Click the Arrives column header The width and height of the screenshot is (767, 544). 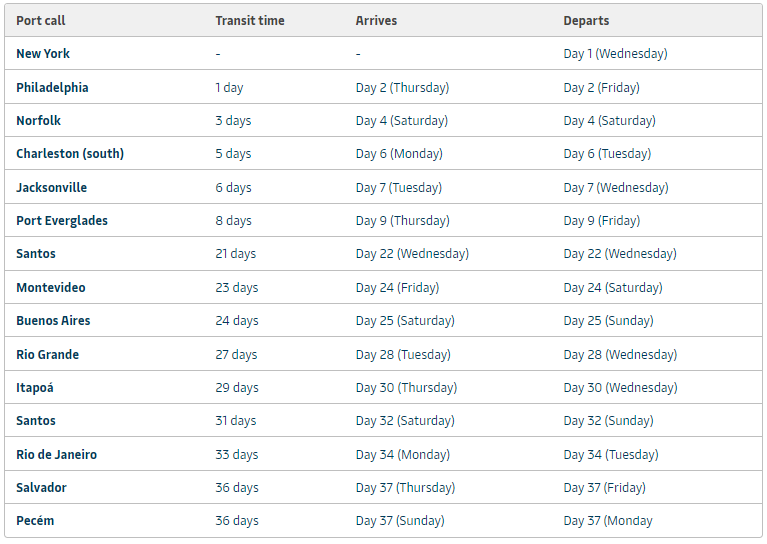coord(377,20)
